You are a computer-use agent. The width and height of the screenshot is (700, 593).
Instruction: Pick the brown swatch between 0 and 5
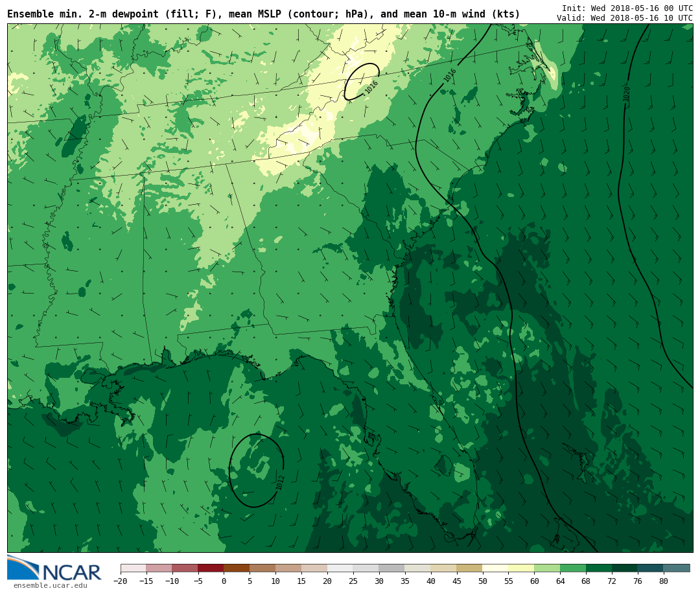click(x=237, y=568)
